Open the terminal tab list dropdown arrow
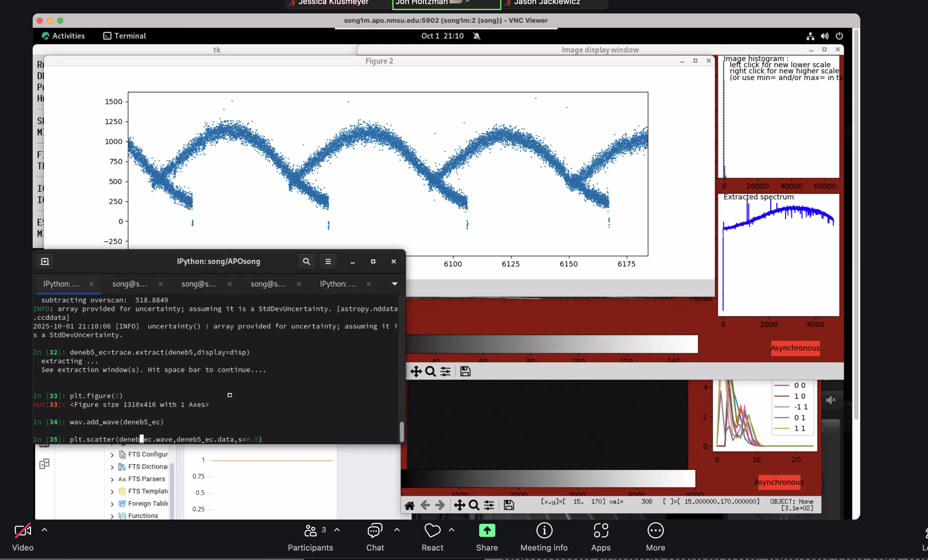The height and width of the screenshot is (560, 928). (394, 284)
